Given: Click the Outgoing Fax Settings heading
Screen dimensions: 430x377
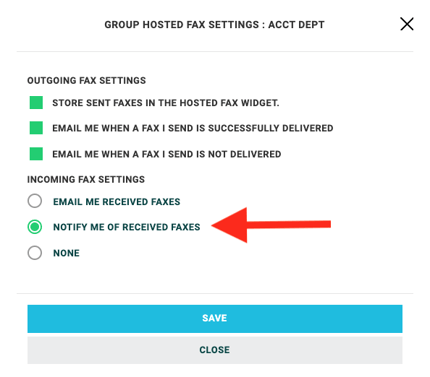Looking at the screenshot, I should pos(87,81).
